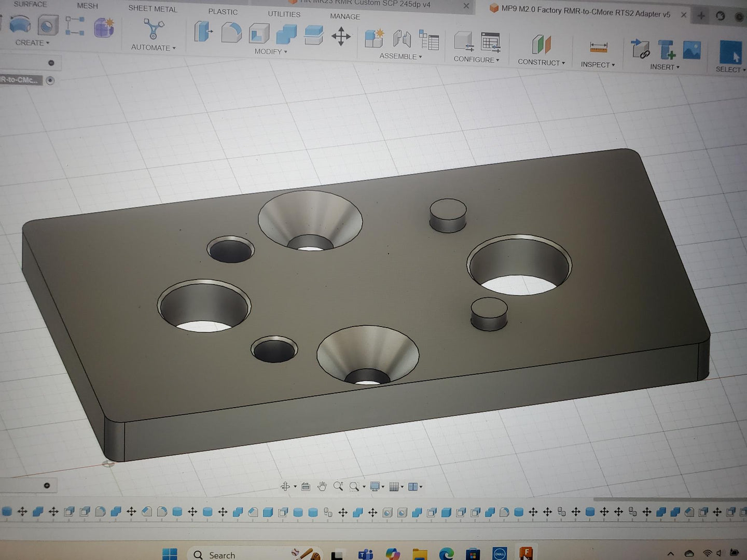The width and height of the screenshot is (747, 560).
Task: Click the Viewports layout icon
Action: tap(413, 486)
